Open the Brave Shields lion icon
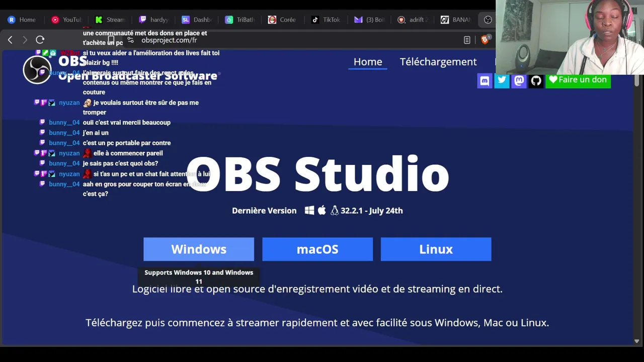This screenshot has height=362, width=644. click(485, 40)
